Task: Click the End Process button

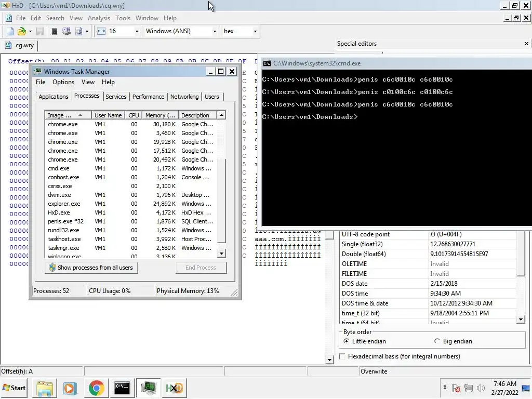Action: 201,268
